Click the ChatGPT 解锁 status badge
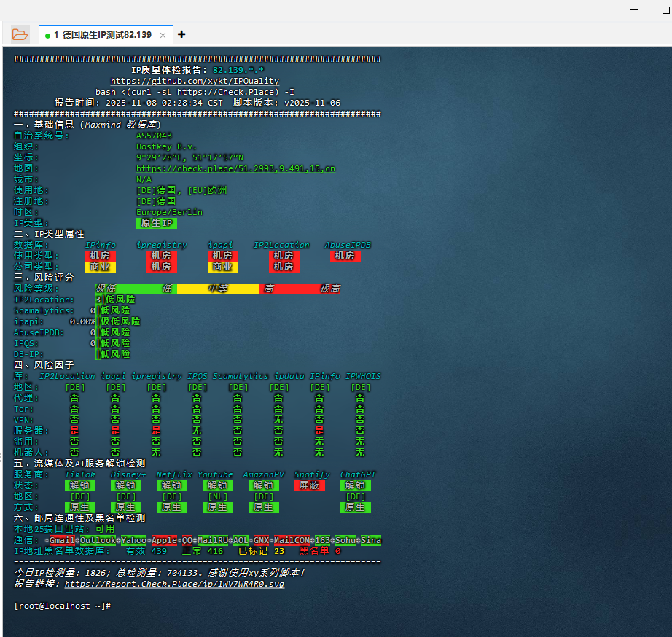672x637 pixels. (x=355, y=485)
